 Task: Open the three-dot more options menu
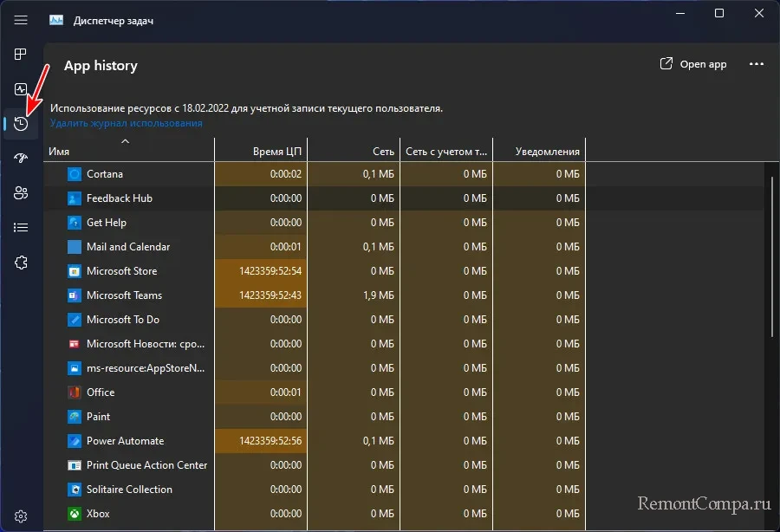(756, 64)
